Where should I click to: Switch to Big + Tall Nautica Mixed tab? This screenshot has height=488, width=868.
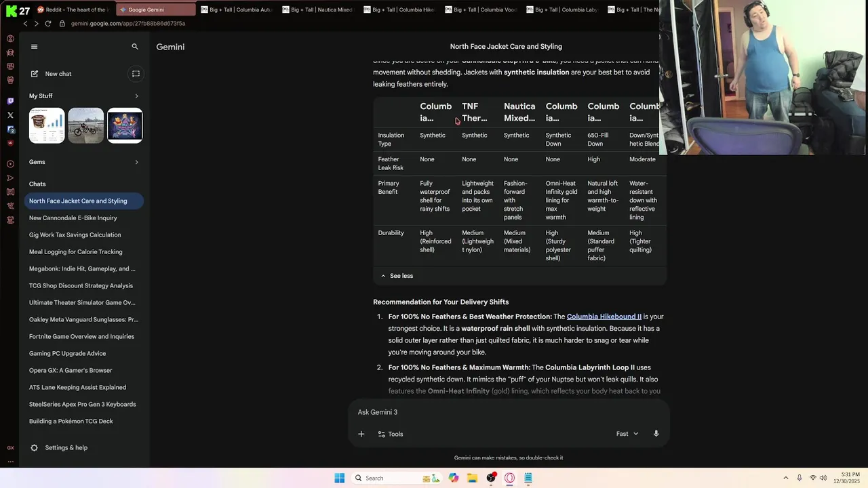317,9
